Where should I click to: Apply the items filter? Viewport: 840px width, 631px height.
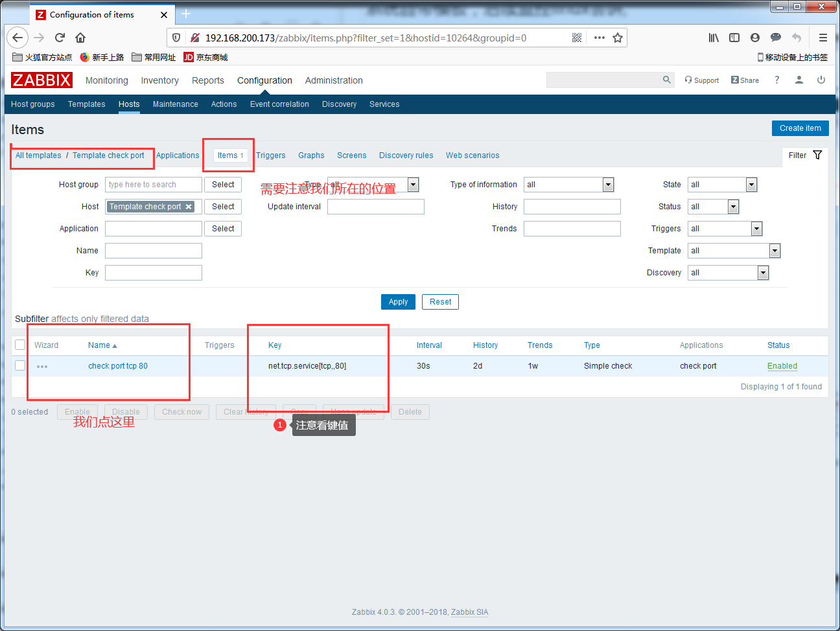coord(398,302)
